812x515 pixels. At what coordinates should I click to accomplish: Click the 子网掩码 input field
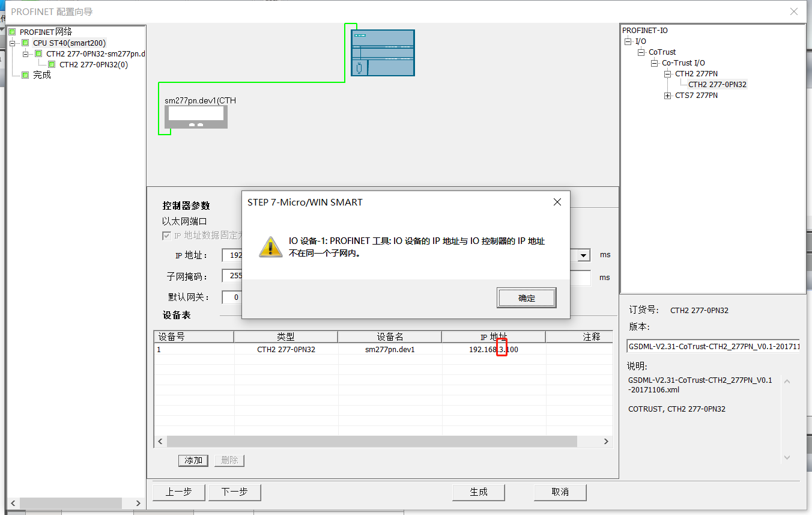(232, 277)
